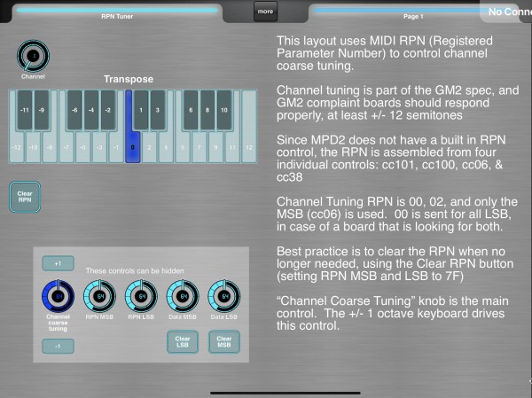Switch to the RPN Tuner tab
532x398 pixels.
click(117, 13)
